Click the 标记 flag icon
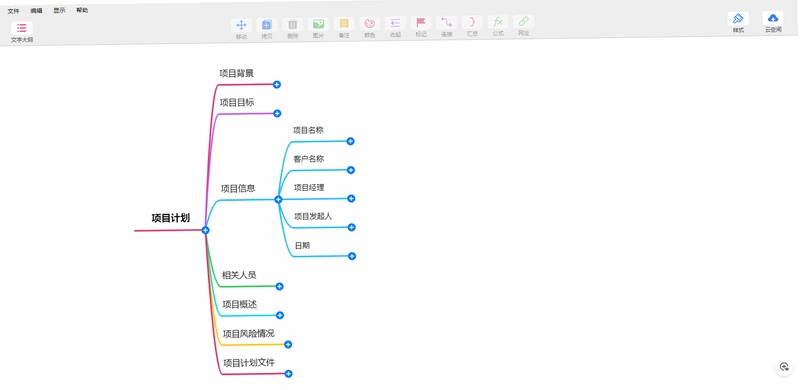800x390 pixels. point(421,22)
